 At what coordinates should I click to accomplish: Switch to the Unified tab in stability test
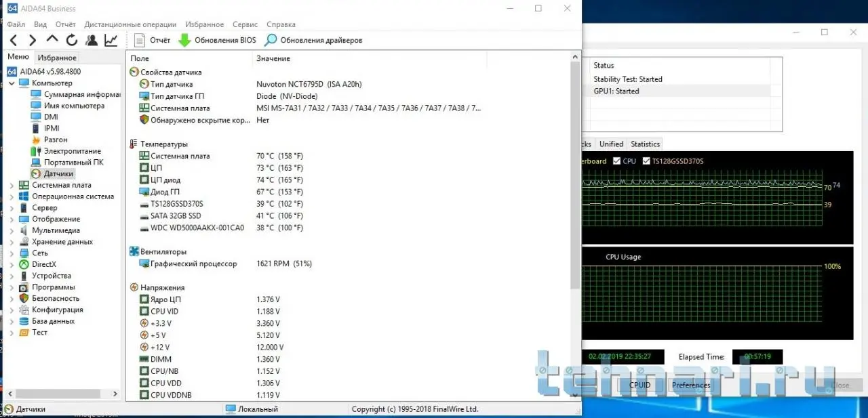(x=611, y=144)
